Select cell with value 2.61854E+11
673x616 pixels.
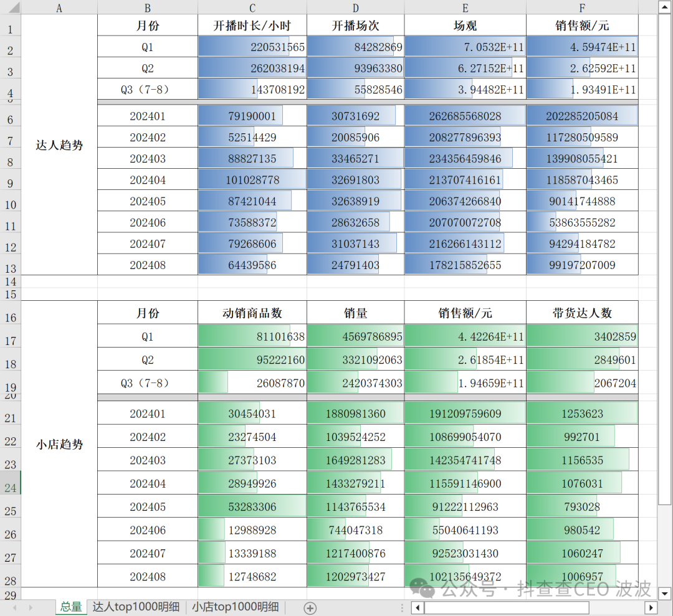tap(465, 359)
